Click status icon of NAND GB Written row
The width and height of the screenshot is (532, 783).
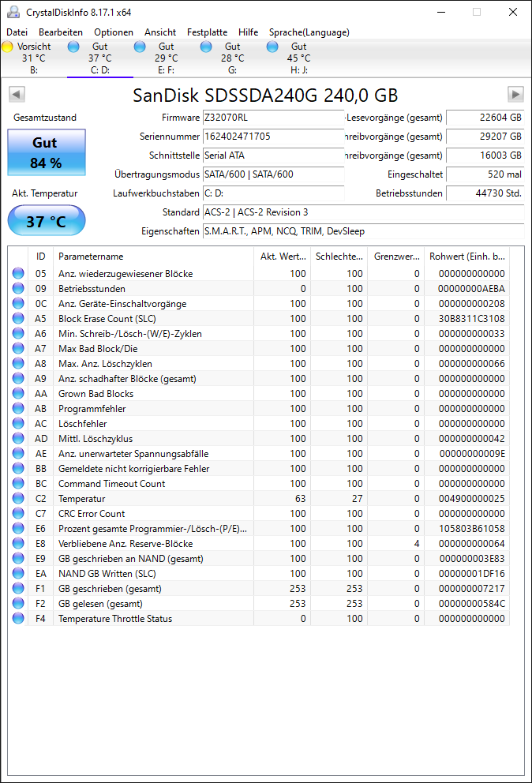click(x=18, y=573)
